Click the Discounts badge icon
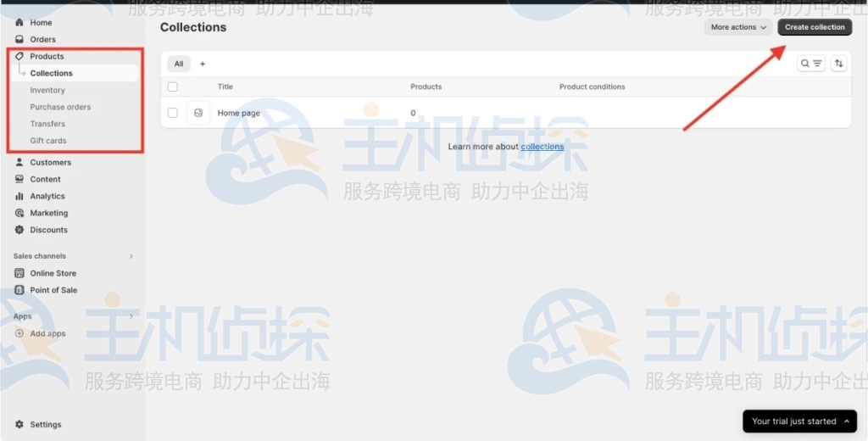 tap(19, 230)
